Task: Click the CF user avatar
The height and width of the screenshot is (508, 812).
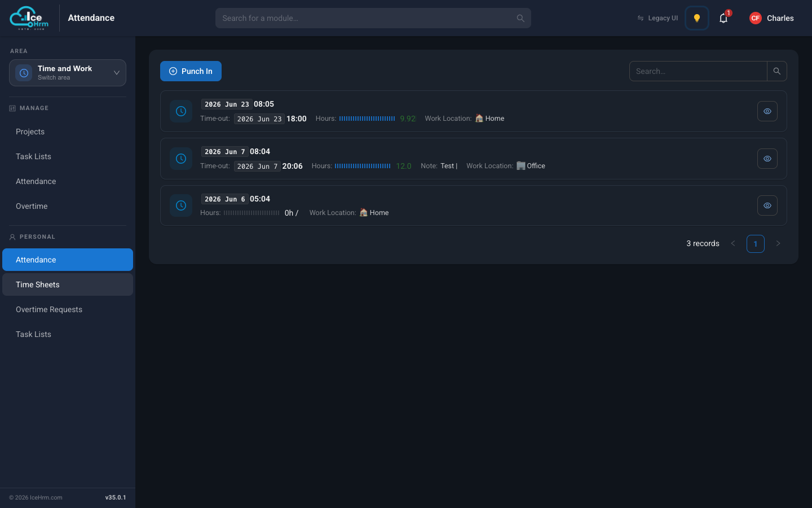Action: (x=756, y=18)
